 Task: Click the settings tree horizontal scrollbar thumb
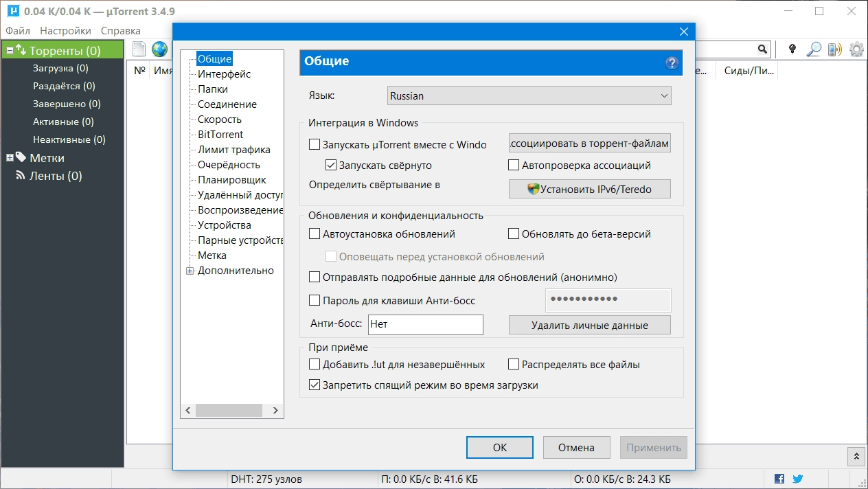229,410
